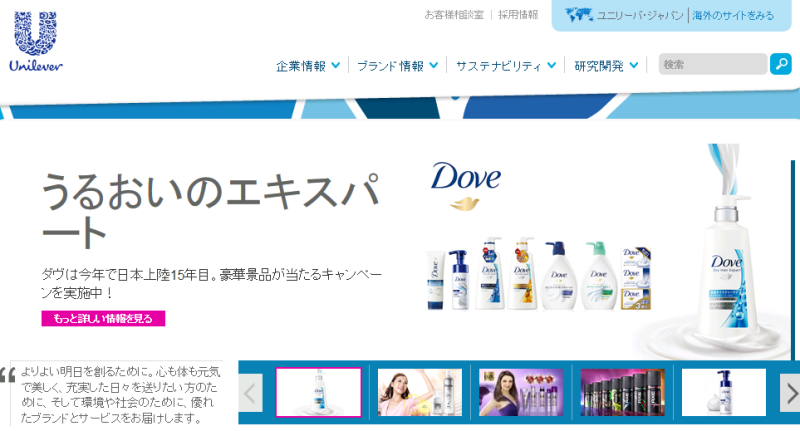Click the うるおいのエキスパート headline
The height and width of the screenshot is (431, 800).
(210, 210)
